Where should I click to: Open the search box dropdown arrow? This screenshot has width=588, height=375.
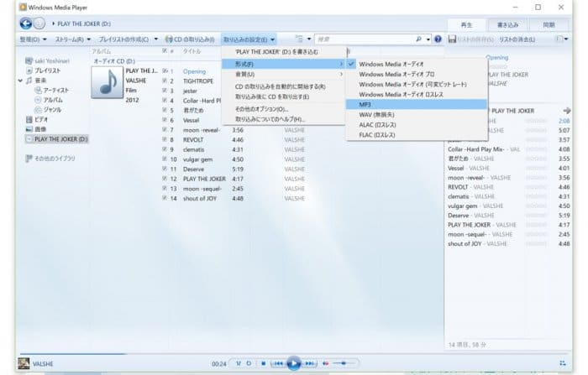click(428, 39)
